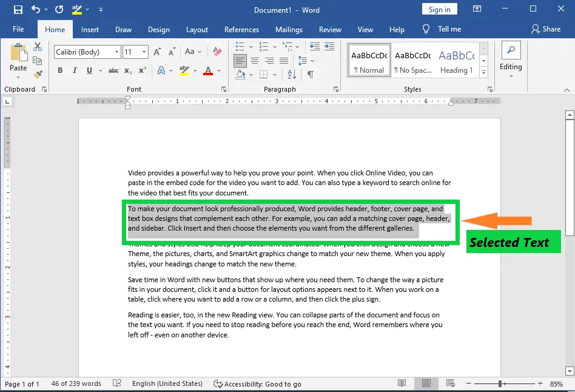Image resolution: width=575 pixels, height=392 pixels.
Task: Click the Sign in button
Action: pyautogui.click(x=439, y=8)
